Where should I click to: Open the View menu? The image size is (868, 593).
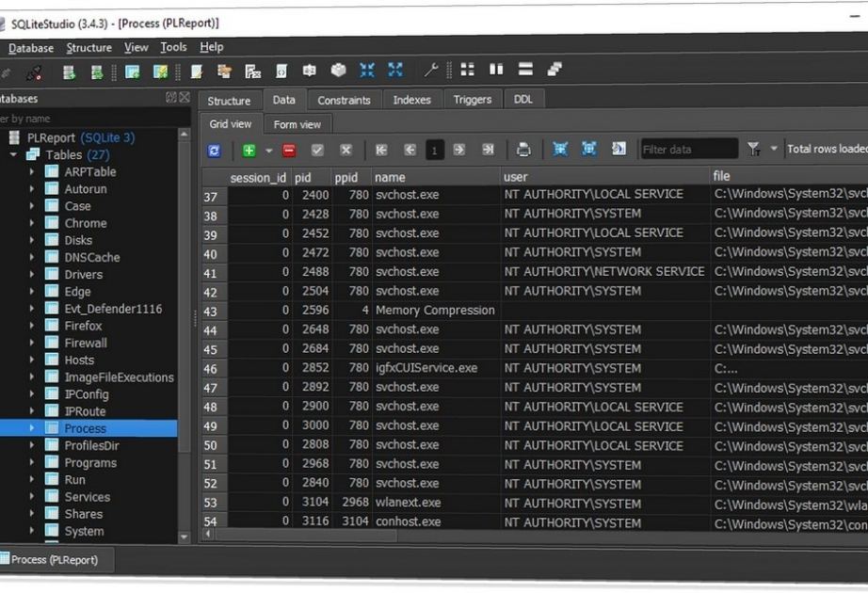pyautogui.click(x=137, y=47)
